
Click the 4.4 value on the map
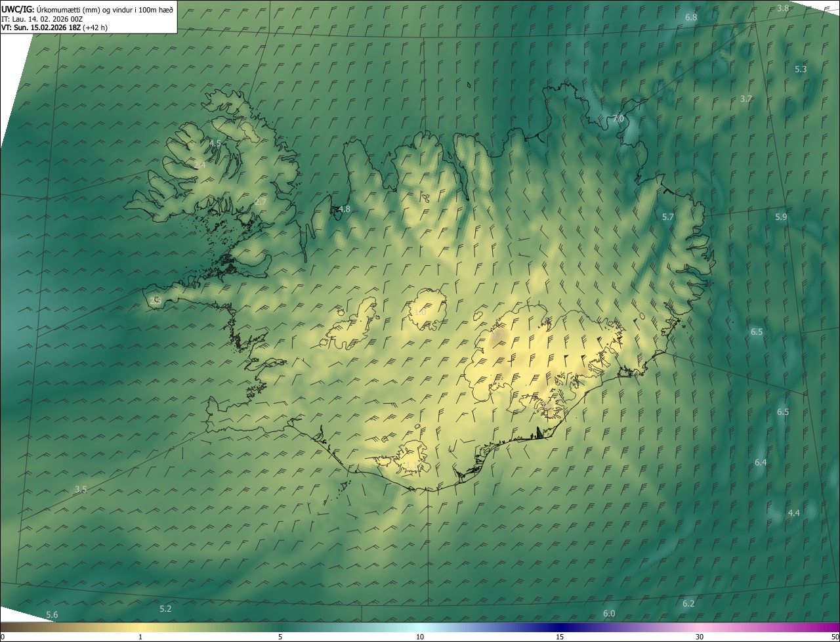click(794, 513)
